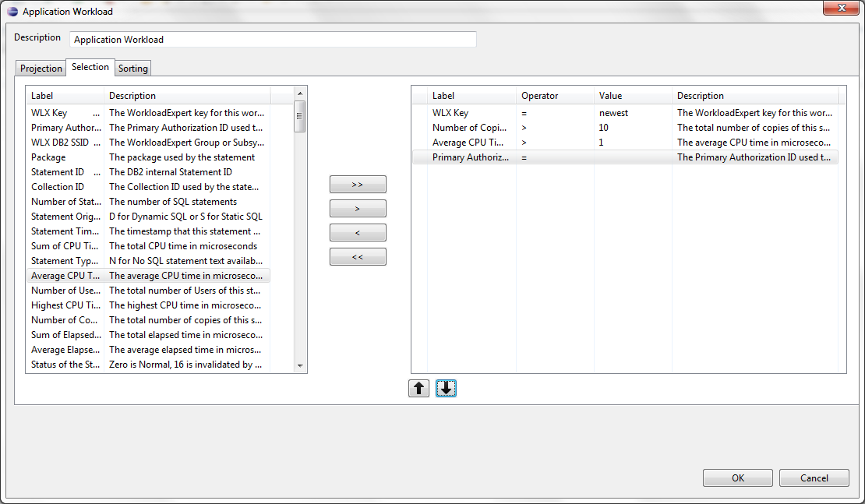Open the Sorting tab
Image resolution: width=865 pixels, height=504 pixels.
132,69
